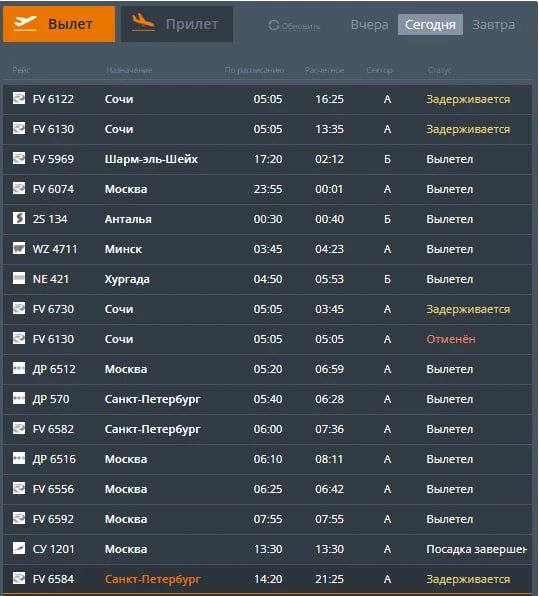Click airline logo icon for flight 2S 134
This screenshot has width=539, height=596.
click(19, 218)
